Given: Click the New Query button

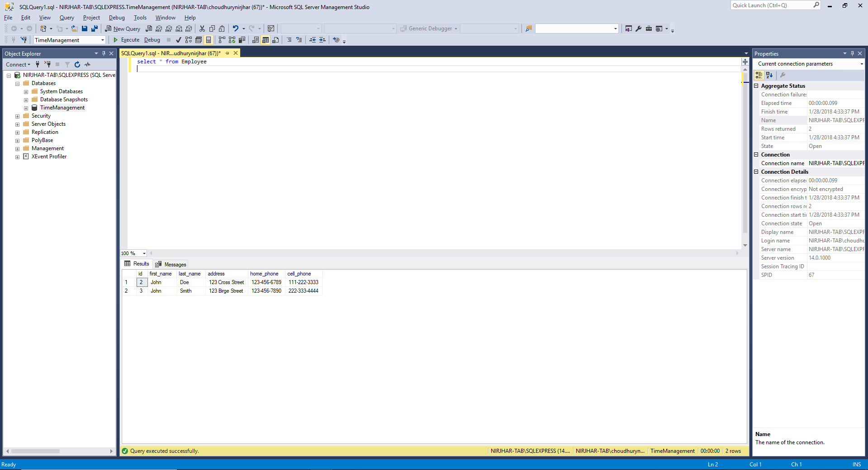Looking at the screenshot, I should [123, 28].
